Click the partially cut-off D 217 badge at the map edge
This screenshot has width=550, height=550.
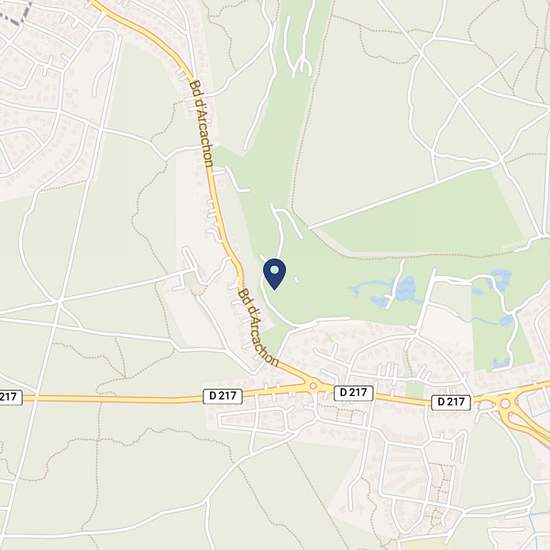(11, 397)
